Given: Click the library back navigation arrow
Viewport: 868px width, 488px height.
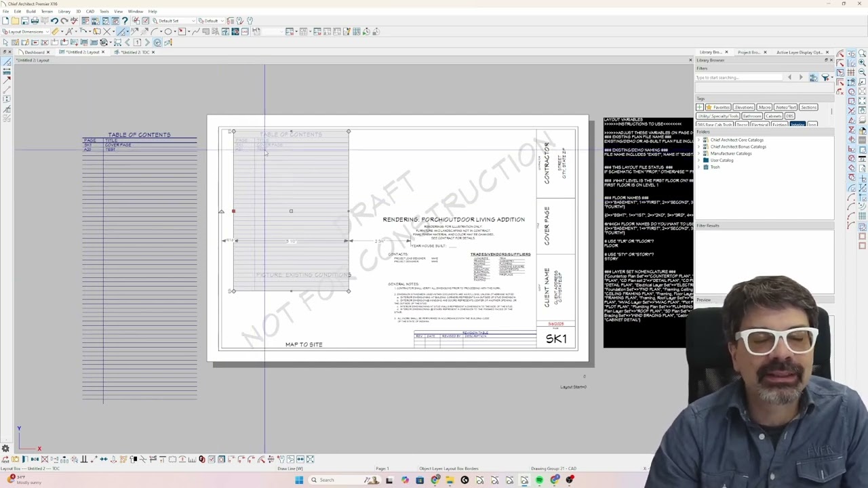Looking at the screenshot, I should pyautogui.click(x=789, y=77).
